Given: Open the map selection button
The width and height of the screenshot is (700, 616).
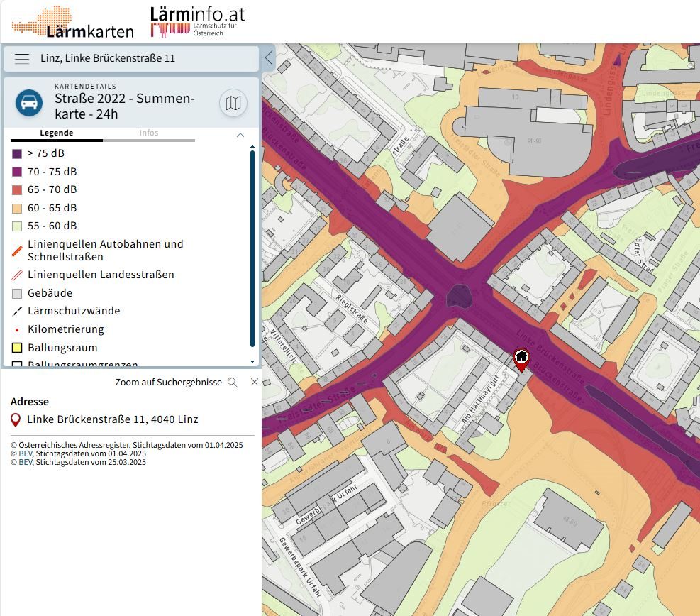Looking at the screenshot, I should (x=233, y=103).
